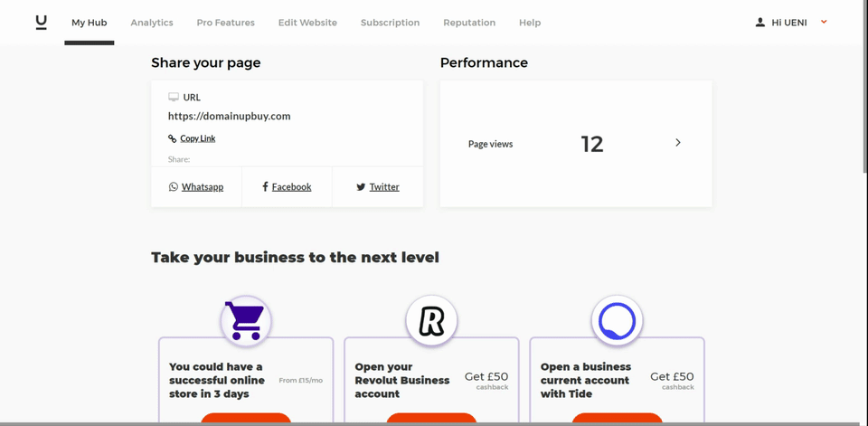Switch to the Pro Features tab

pos(226,23)
